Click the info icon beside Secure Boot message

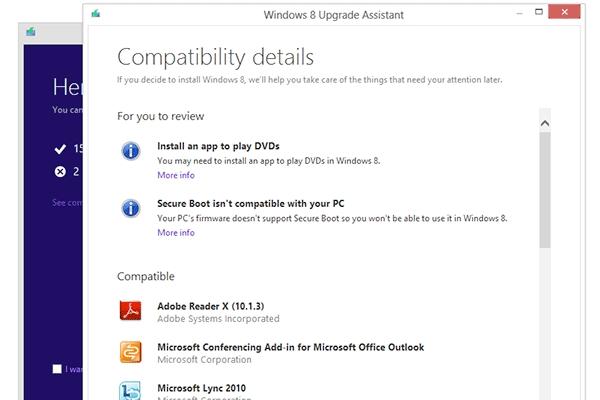tap(131, 209)
